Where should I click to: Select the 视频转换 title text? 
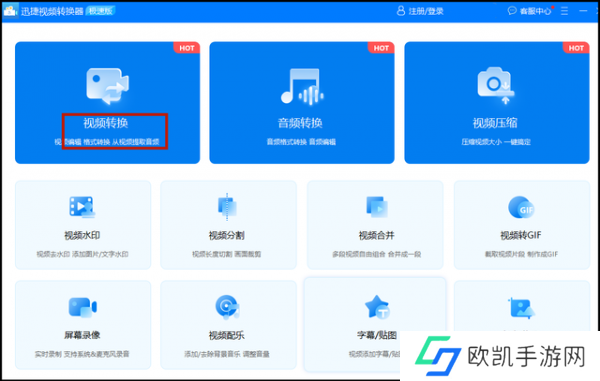106,123
